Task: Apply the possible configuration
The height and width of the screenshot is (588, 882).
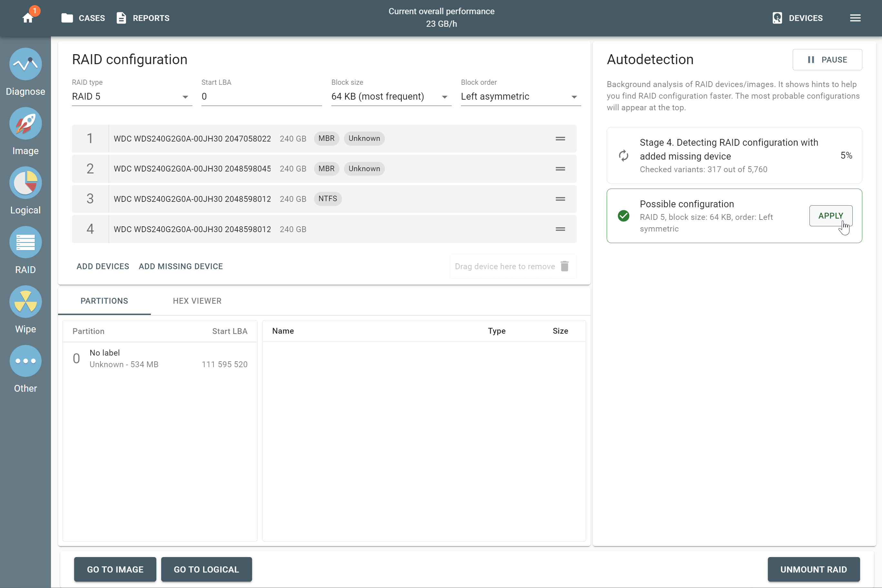Action: click(x=831, y=216)
